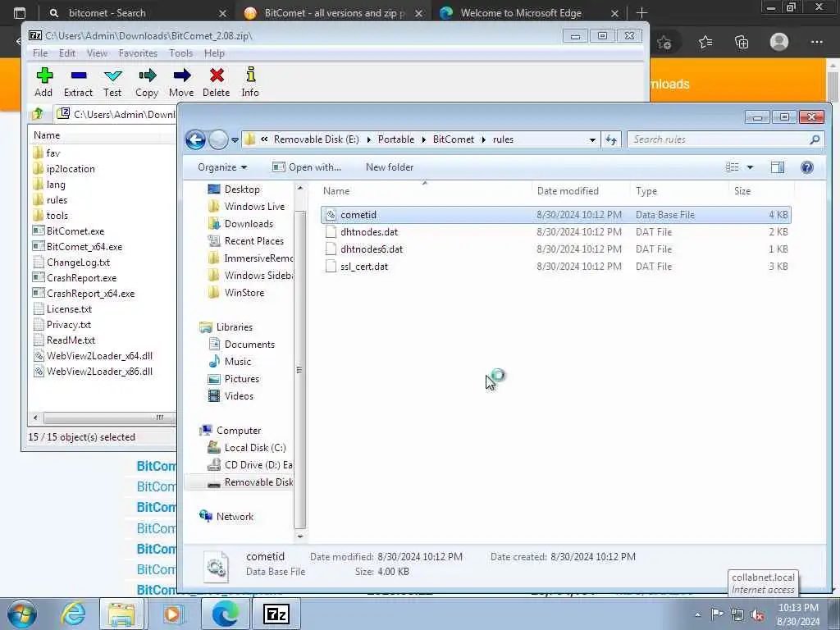Change the view layout in Explorer
The image size is (840, 630).
[x=733, y=167]
